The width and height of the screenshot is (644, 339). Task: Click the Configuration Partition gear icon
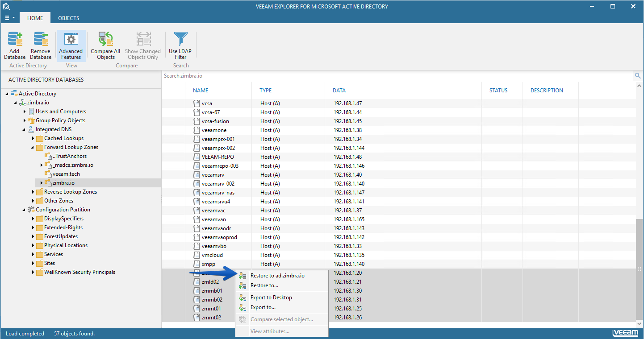[x=31, y=210]
